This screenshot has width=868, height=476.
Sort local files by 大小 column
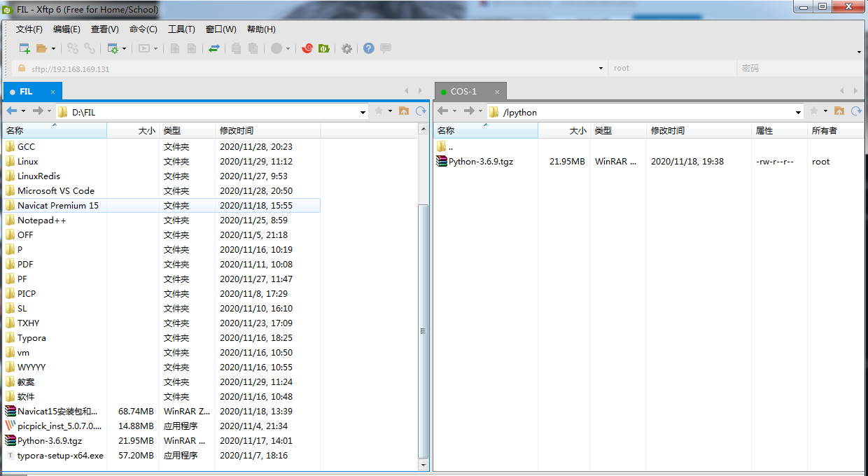133,131
